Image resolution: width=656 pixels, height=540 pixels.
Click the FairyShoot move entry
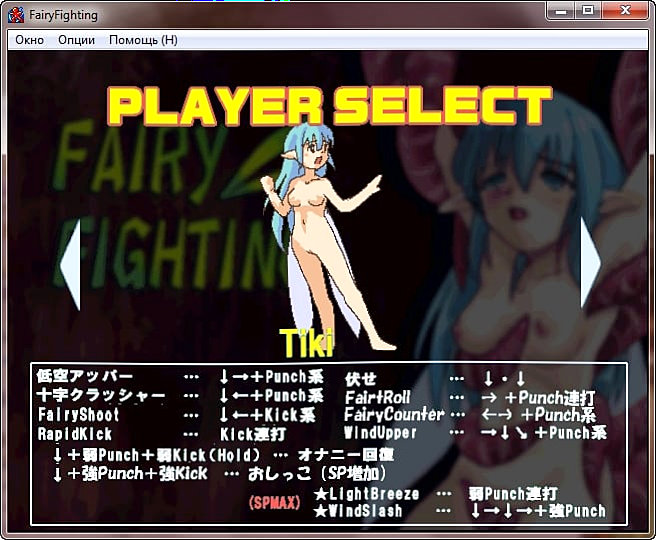(x=79, y=415)
